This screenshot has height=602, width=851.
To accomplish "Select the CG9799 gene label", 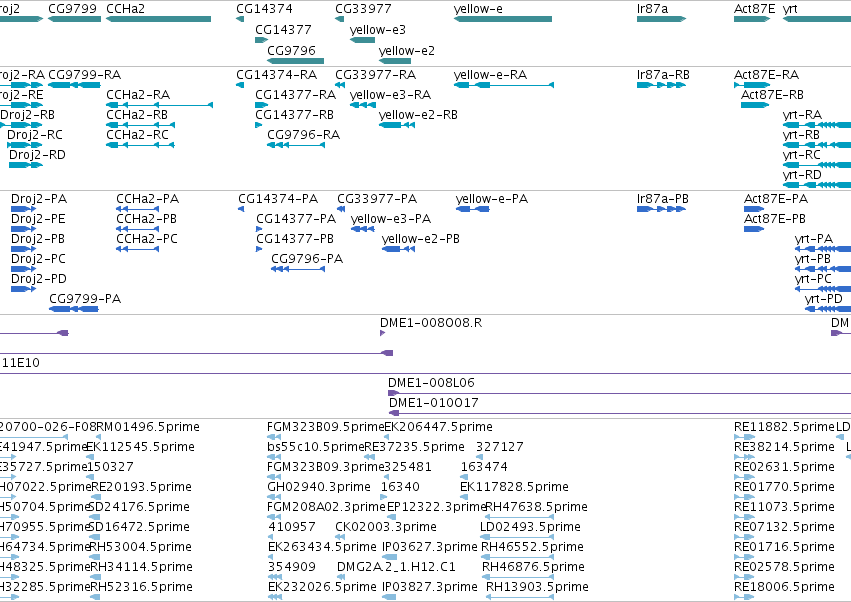I will click(72, 9).
